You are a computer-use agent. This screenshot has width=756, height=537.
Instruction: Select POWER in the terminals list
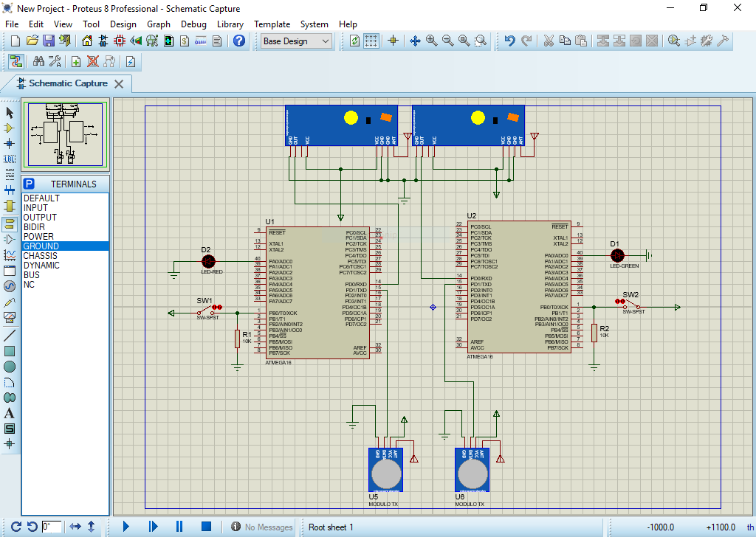[x=38, y=237]
